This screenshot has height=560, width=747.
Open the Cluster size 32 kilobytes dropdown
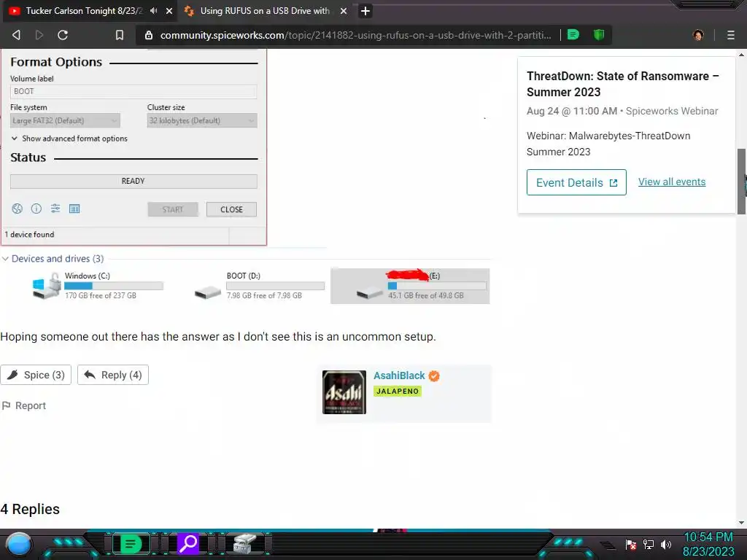202,120
